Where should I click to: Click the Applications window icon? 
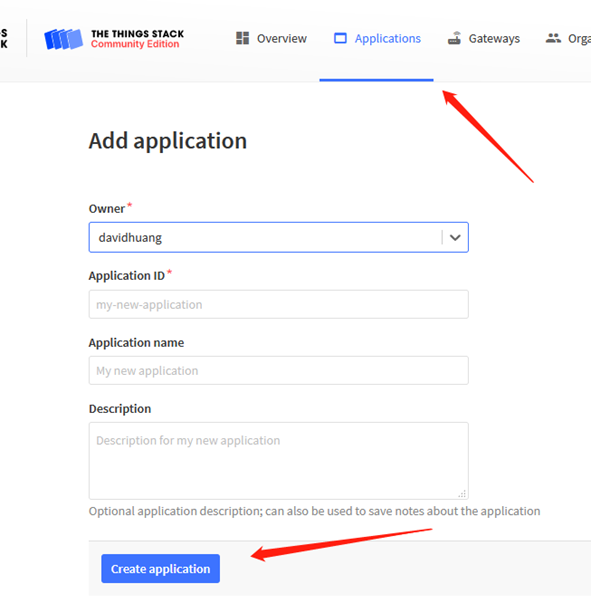[340, 38]
